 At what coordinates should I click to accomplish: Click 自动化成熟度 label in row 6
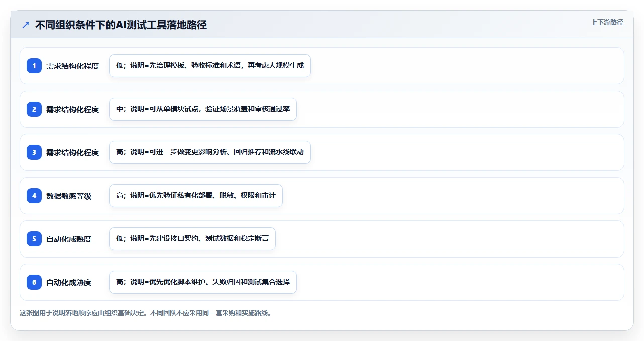pyautogui.click(x=69, y=282)
